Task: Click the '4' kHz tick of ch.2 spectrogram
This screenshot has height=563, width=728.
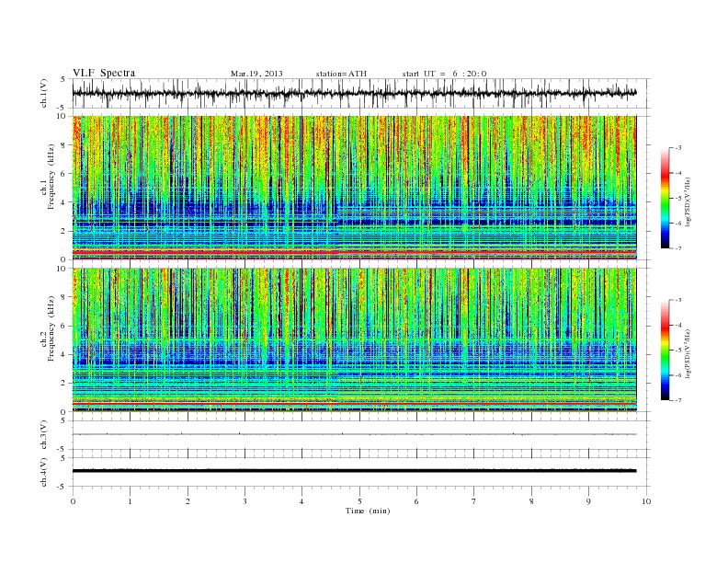Action: pos(63,354)
